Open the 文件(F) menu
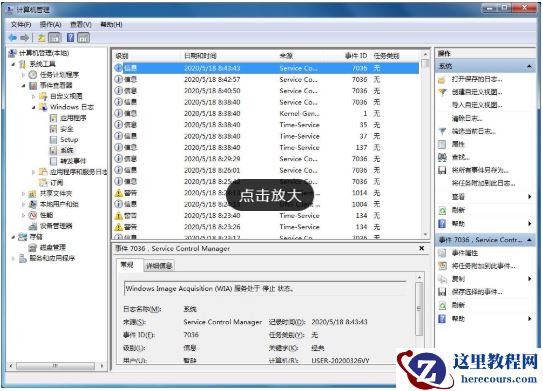The image size is (543, 391). pos(21,25)
